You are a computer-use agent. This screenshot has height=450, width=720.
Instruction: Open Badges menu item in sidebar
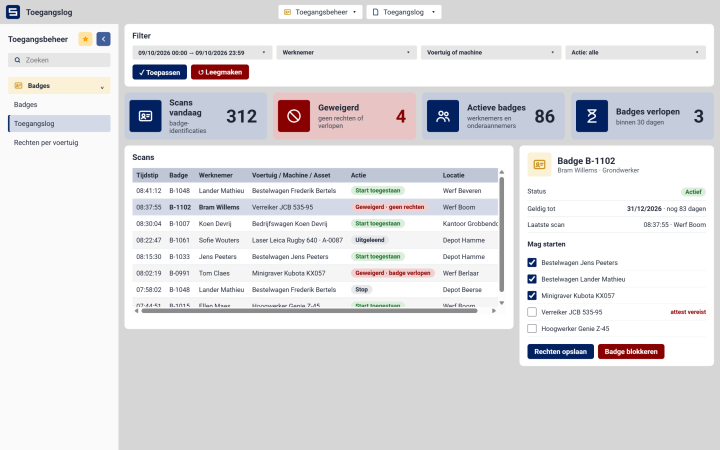(59, 105)
